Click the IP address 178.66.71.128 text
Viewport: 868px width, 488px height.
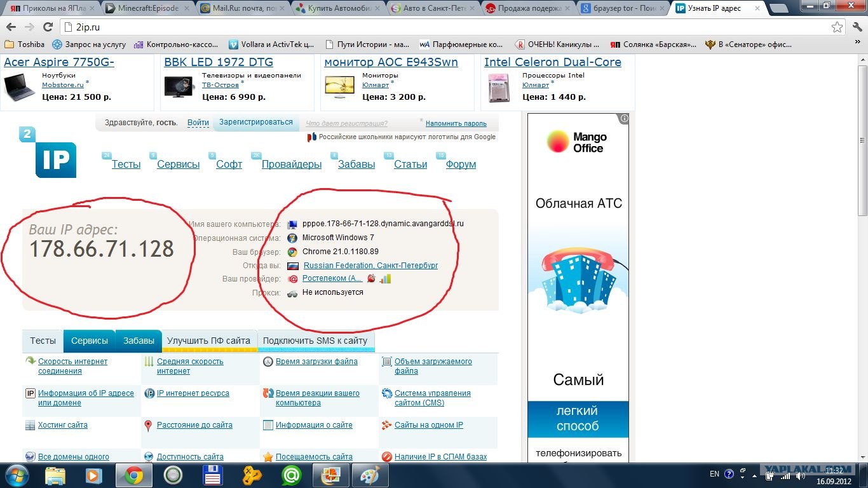click(x=102, y=249)
